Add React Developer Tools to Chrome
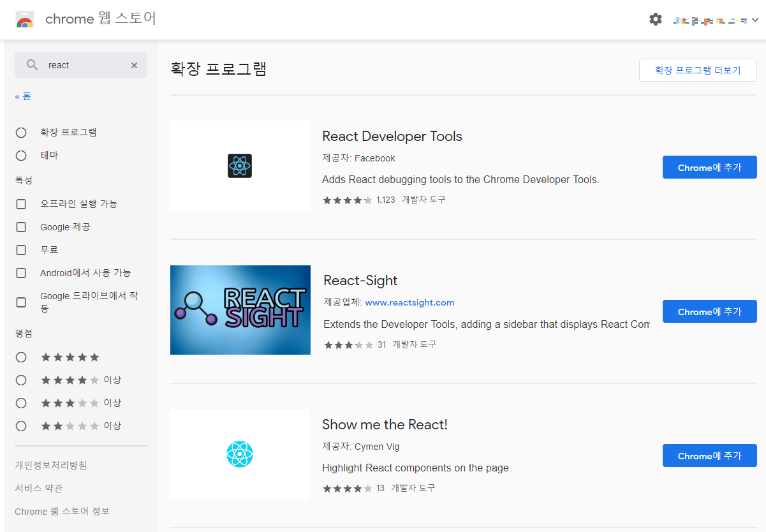Image resolution: width=766 pixels, height=532 pixels. 710,167
